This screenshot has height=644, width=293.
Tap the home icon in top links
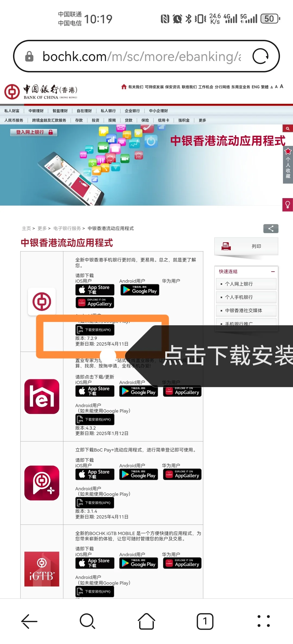tap(124, 87)
